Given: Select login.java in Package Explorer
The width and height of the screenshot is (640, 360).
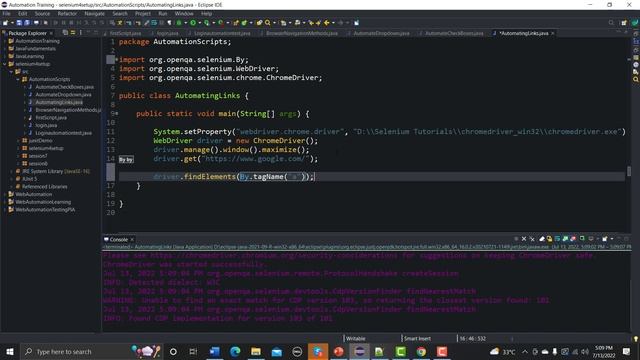Looking at the screenshot, I should (46, 125).
